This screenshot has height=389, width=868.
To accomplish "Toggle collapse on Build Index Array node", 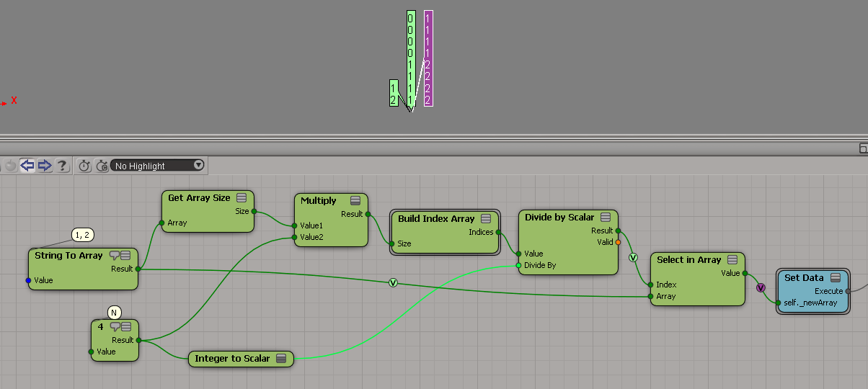I will point(486,219).
